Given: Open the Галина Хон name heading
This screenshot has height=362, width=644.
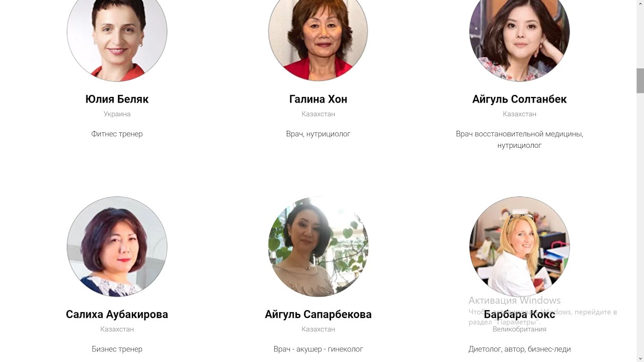Looking at the screenshot, I should pos(318,99).
